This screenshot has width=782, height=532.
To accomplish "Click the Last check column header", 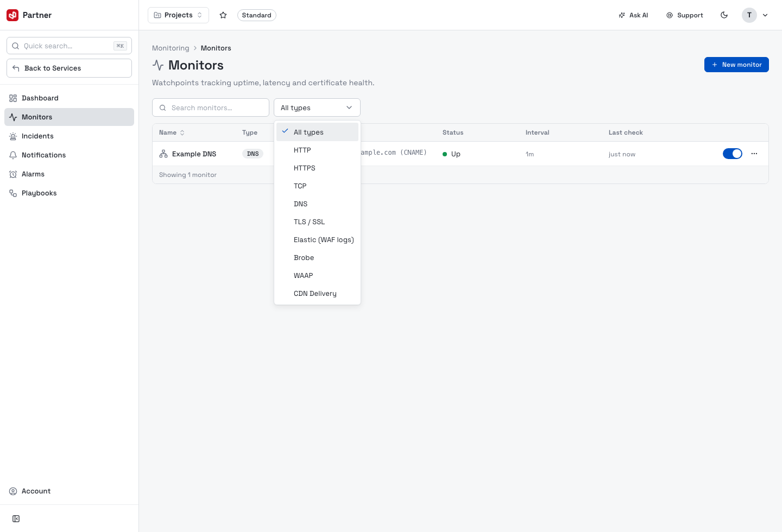I will point(626,132).
